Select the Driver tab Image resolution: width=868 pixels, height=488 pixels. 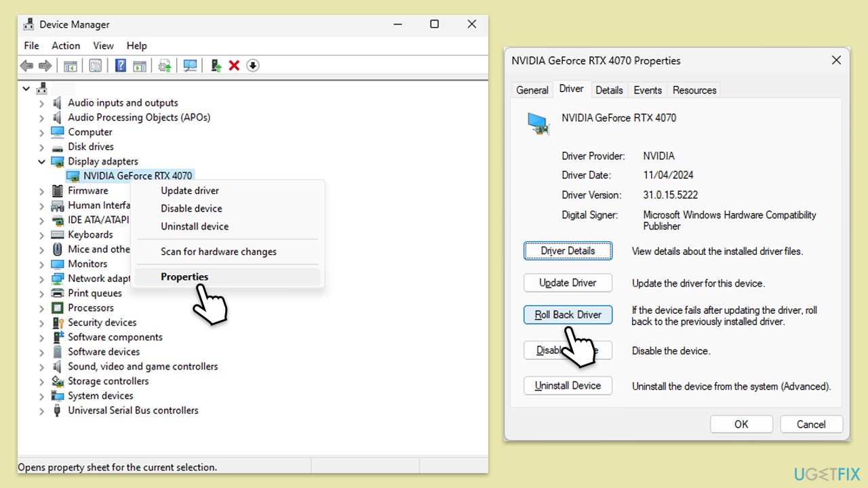[x=572, y=89]
